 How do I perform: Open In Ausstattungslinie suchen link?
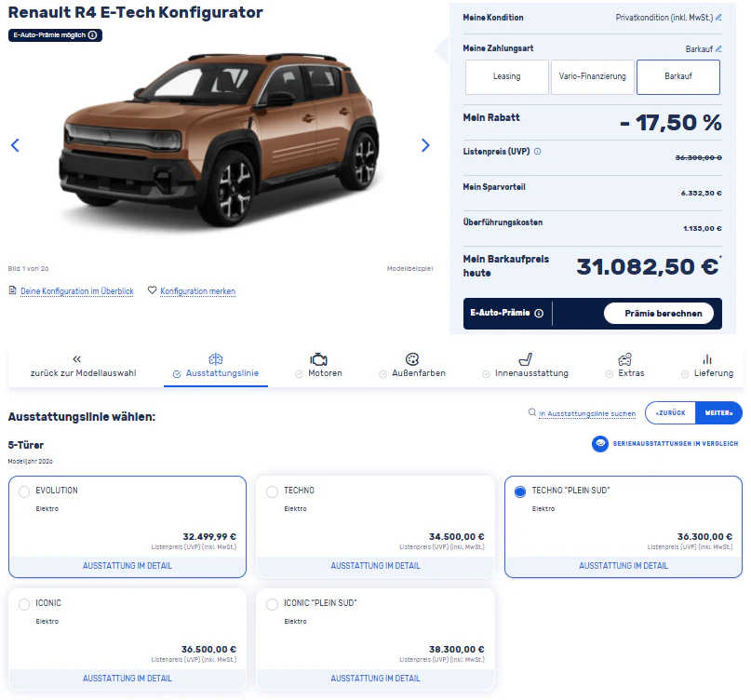pyautogui.click(x=587, y=413)
